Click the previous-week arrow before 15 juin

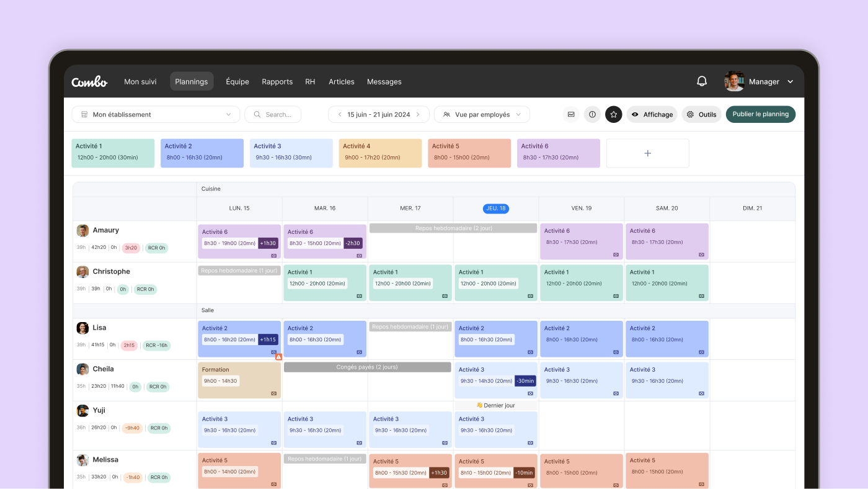tap(339, 114)
